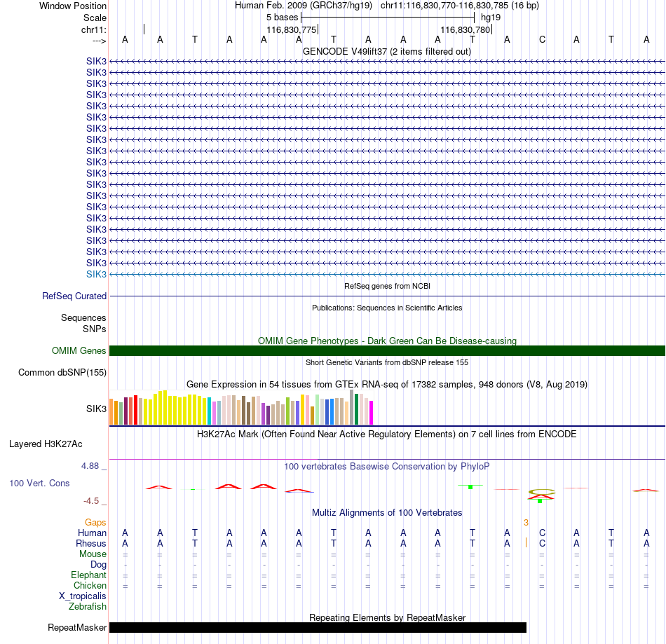Open RefSeq Curated track label

point(74,296)
